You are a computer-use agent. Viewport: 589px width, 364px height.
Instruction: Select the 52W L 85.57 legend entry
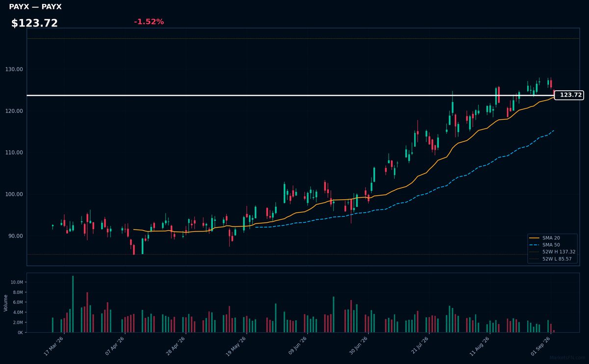(552, 259)
